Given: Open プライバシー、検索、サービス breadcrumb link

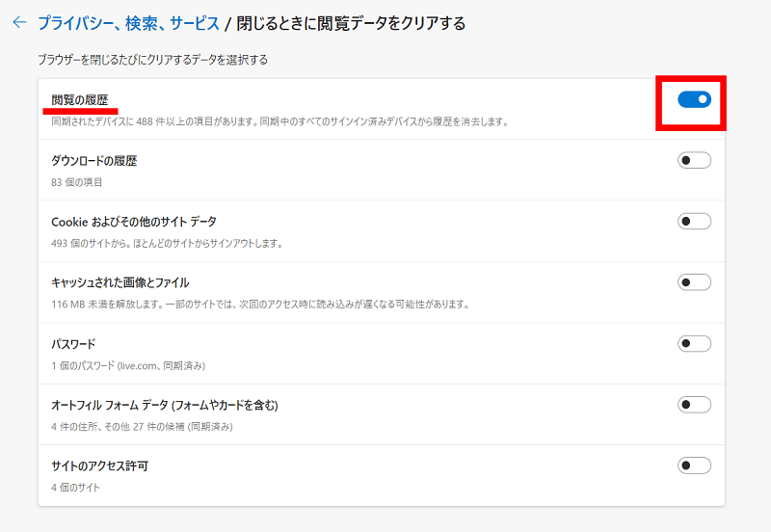Looking at the screenshot, I should [128, 23].
